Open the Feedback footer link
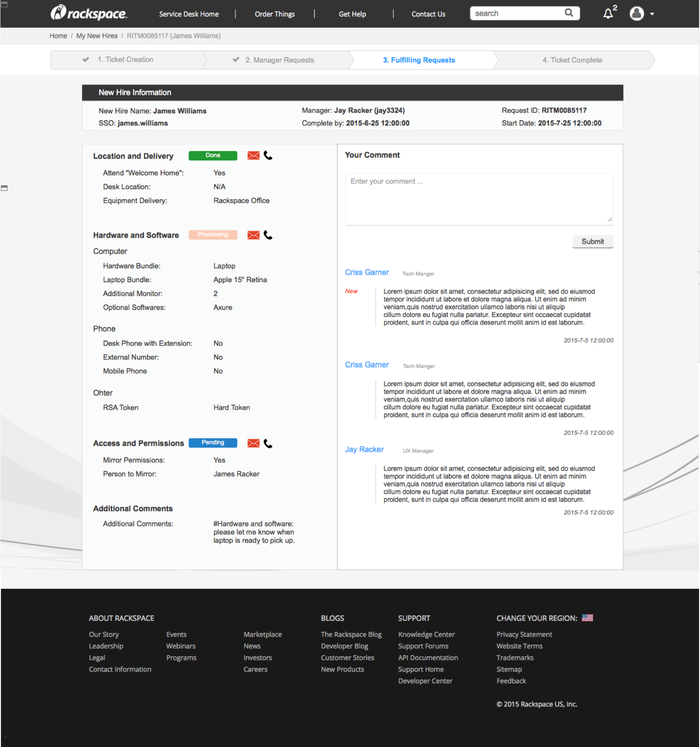This screenshot has width=700, height=747. pos(511,681)
